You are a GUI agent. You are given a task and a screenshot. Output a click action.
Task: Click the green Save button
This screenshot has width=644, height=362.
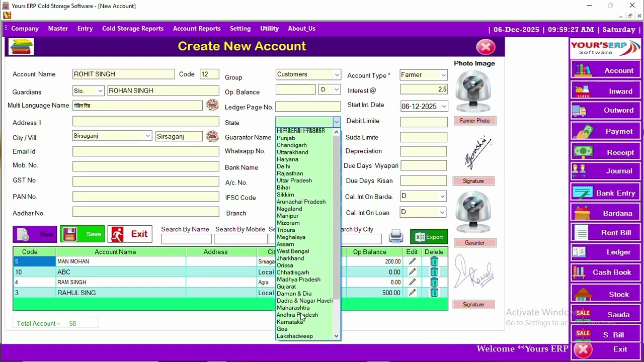(x=82, y=234)
